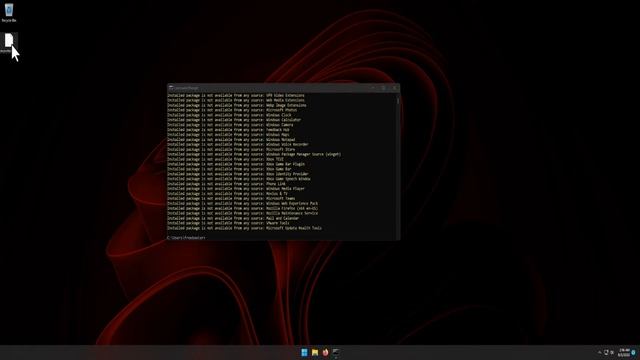Click the 'Microsoft Photos' output line

[232, 110]
